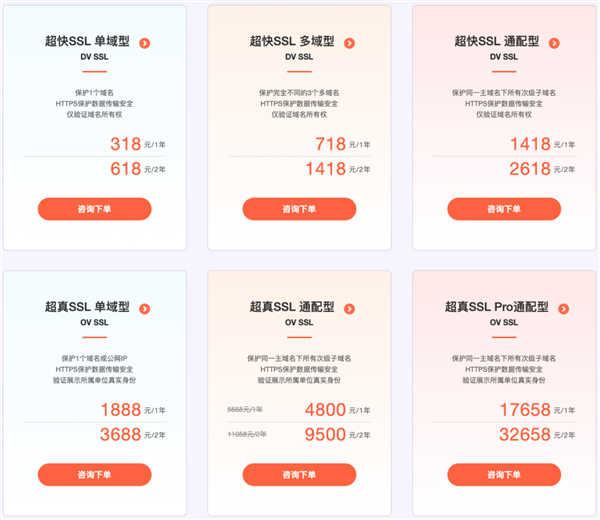Screen dimensions: 600x520
Task: Open the 超真SSL Pro通配型 title link
Action: (497, 306)
